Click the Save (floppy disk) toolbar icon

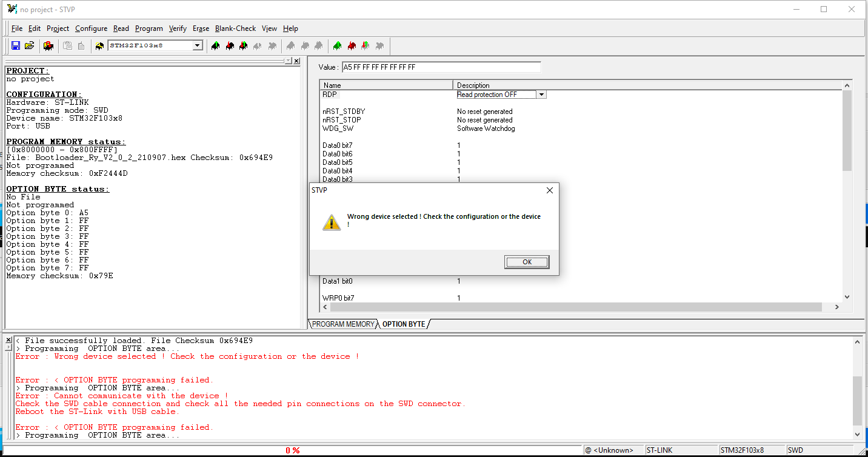[x=16, y=46]
